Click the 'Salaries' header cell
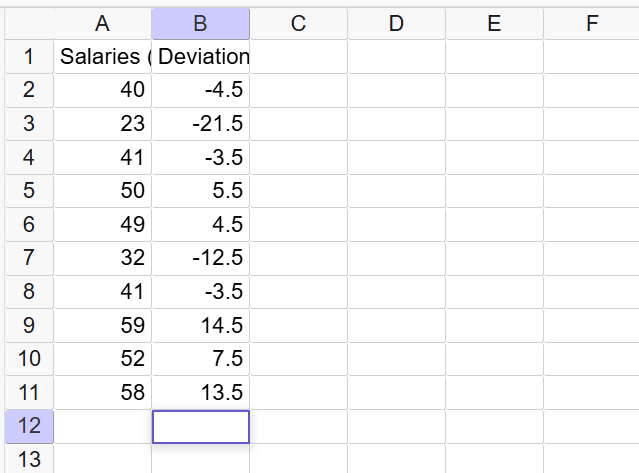Viewport: 639px width, 473px height. (x=103, y=57)
